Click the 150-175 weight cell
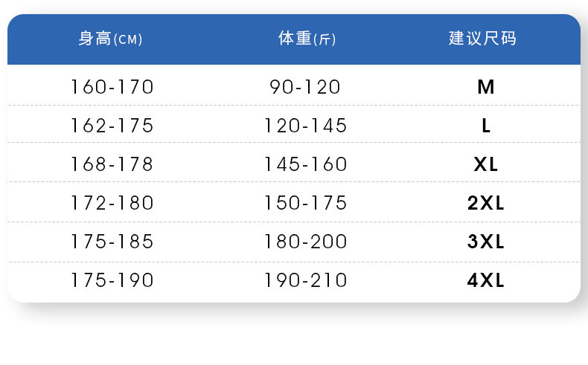Viewport: 588px width, 365px height. tap(305, 203)
